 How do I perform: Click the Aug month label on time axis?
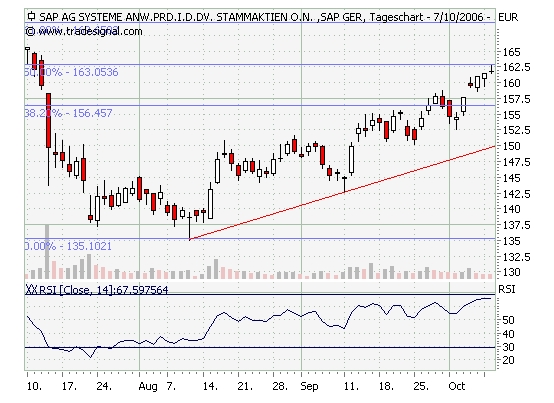coord(148,387)
